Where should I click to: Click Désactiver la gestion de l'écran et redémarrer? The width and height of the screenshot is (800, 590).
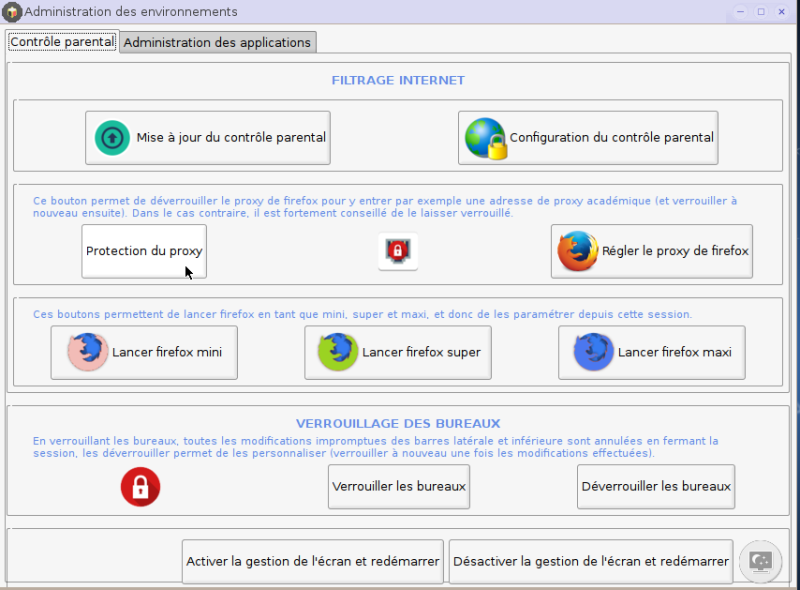point(591,561)
